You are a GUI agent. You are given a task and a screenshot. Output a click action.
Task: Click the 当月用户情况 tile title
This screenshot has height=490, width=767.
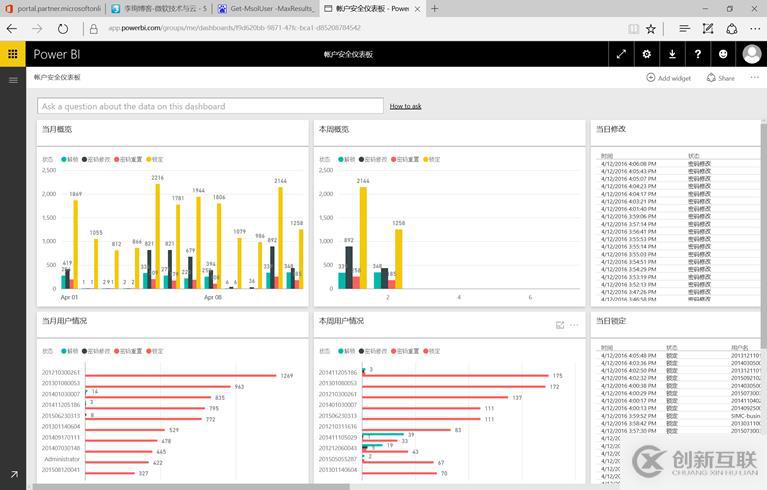point(64,321)
